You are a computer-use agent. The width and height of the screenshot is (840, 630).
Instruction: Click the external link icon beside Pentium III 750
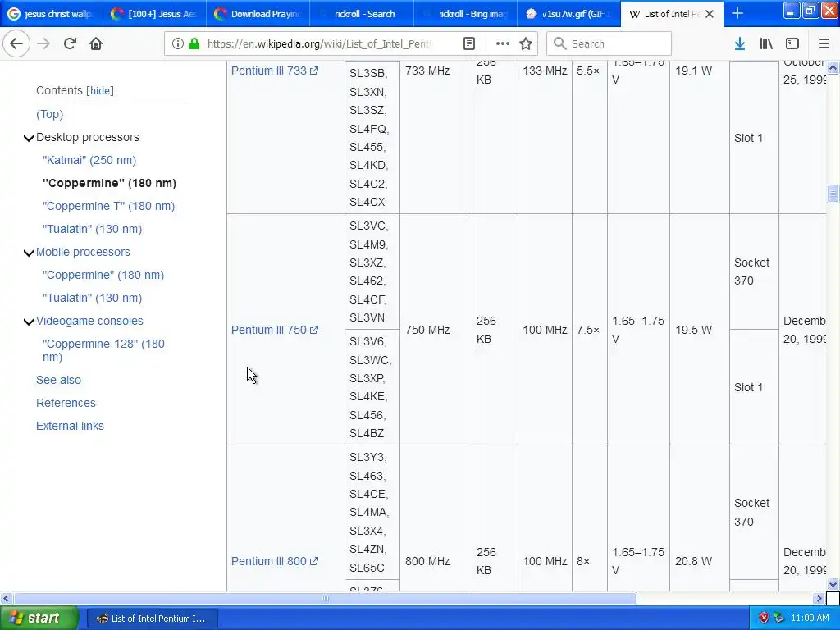314,330
